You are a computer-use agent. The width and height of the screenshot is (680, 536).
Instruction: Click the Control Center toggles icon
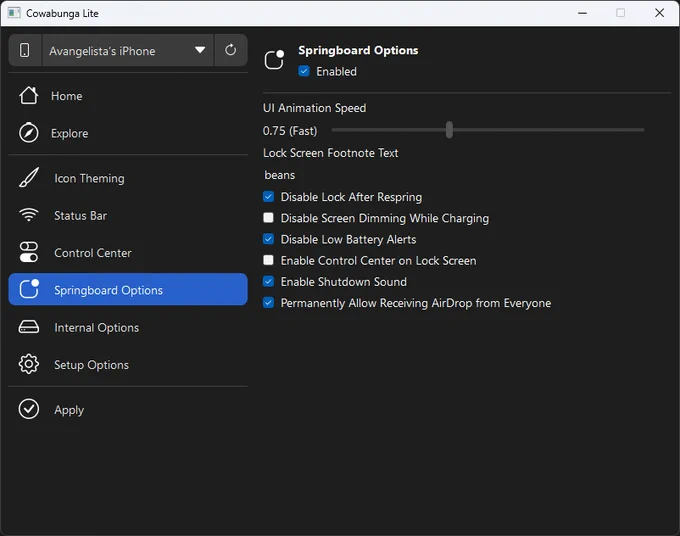pos(29,252)
